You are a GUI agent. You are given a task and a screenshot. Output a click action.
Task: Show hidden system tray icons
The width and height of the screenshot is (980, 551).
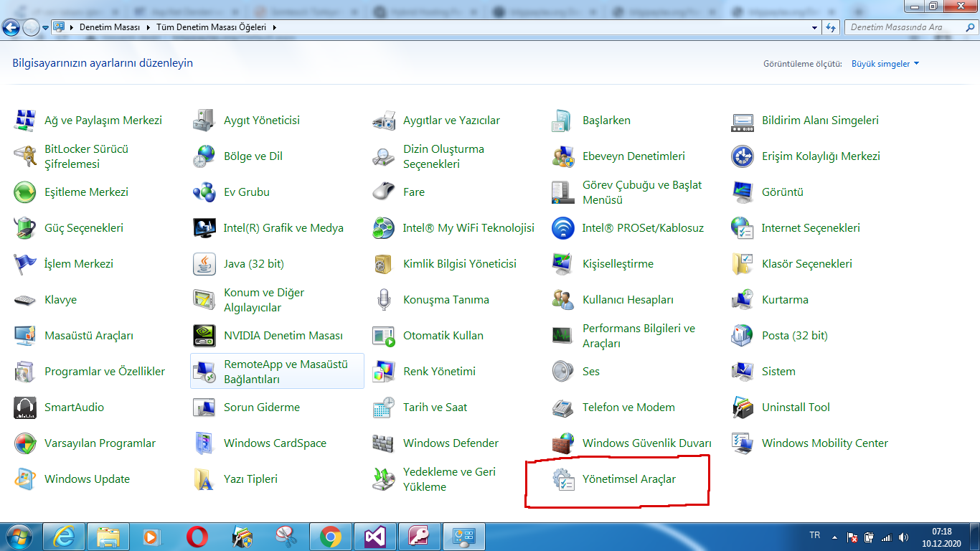(x=834, y=537)
